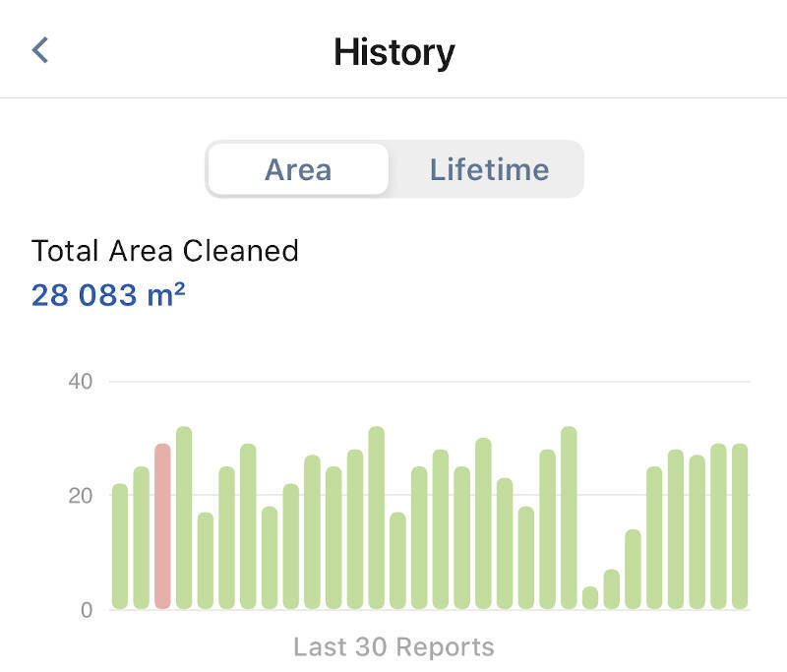This screenshot has height=672, width=787.
Task: Tap the red bar in the chart
Action: (x=162, y=526)
